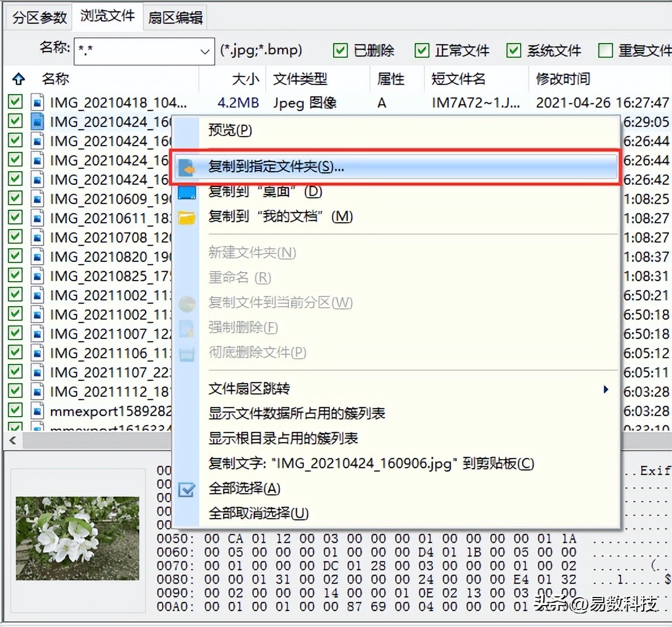Click the Jpeg file icon of IMG_20210418_104

pos(37,103)
